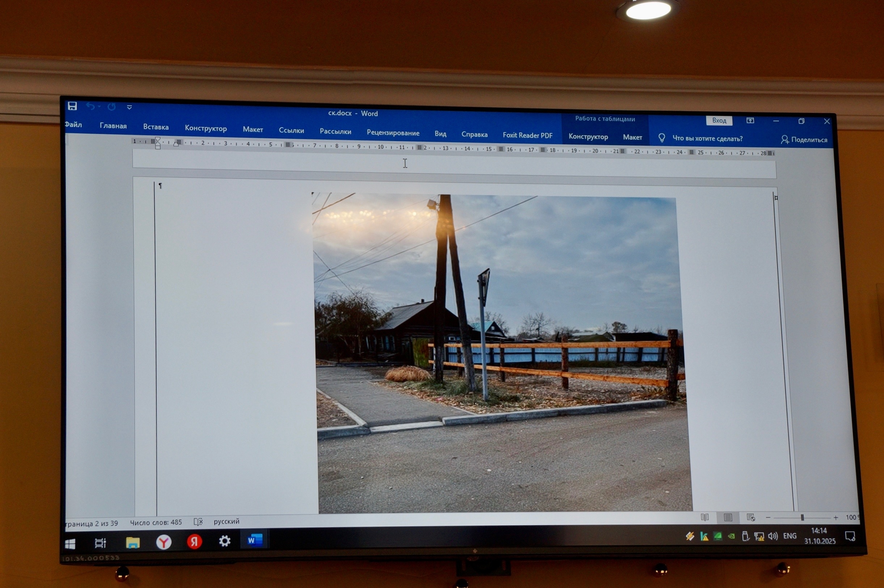Open the Рецензирование ribbon tab
Screen dimensions: 884x588
click(x=393, y=133)
